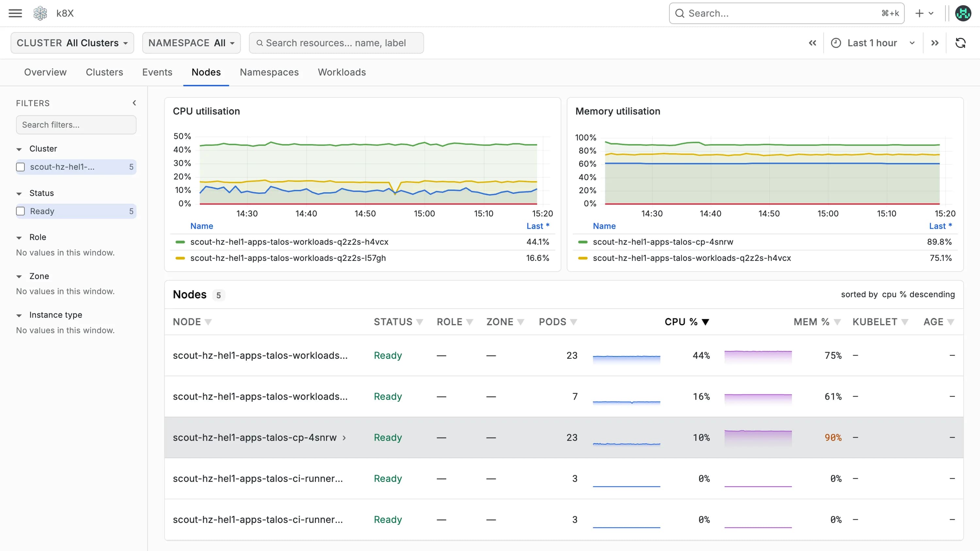The height and width of the screenshot is (551, 980).
Task: Sort Memory legend by Name column
Action: point(604,226)
